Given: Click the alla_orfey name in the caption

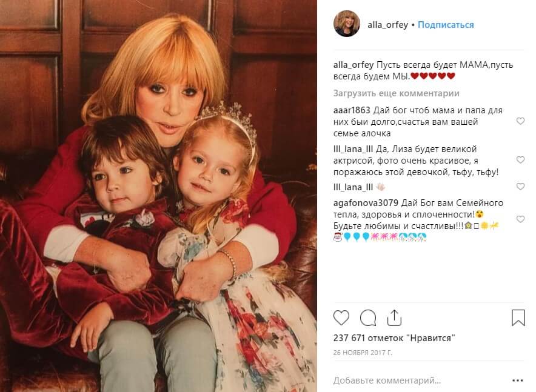Looking at the screenshot, I should 353,65.
